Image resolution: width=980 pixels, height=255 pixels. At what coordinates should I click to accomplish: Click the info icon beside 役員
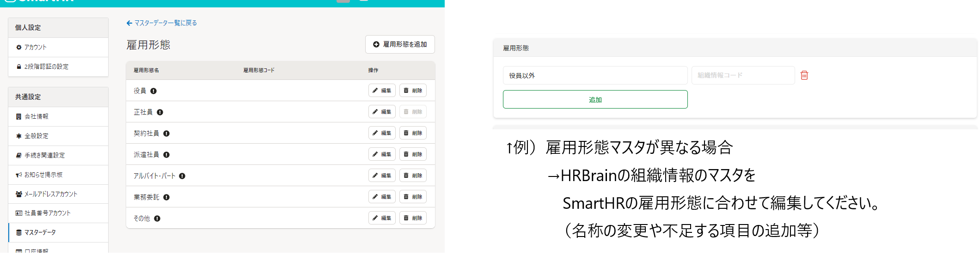[x=153, y=91]
